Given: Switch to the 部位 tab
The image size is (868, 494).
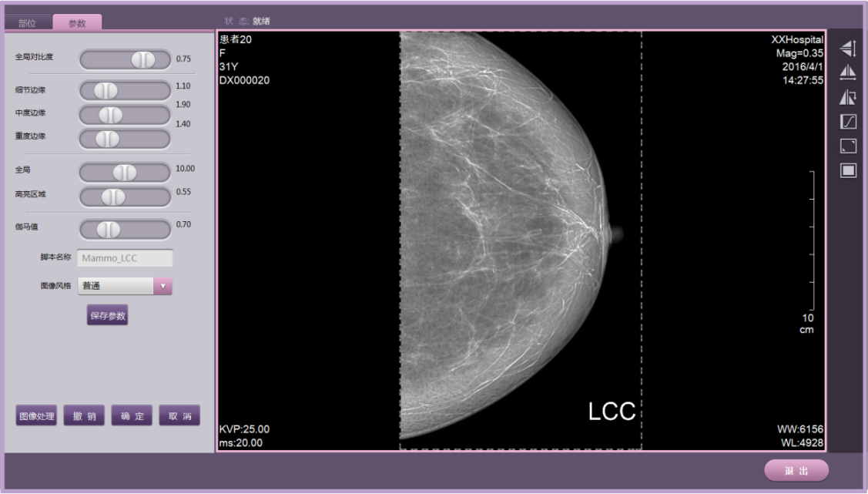Looking at the screenshot, I should [x=28, y=23].
